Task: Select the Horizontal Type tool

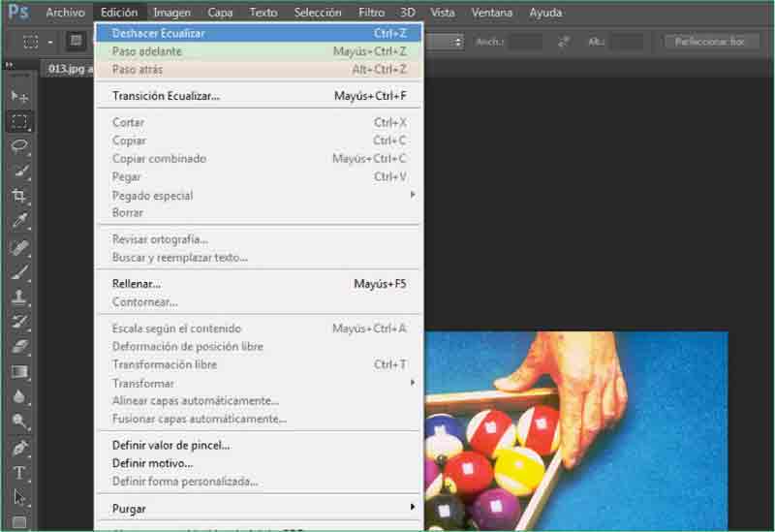Action: [18, 473]
